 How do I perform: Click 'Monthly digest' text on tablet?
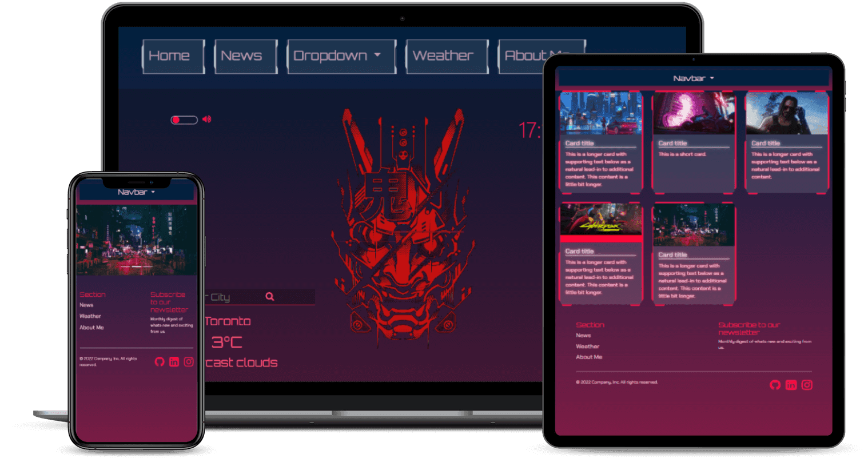coord(765,344)
